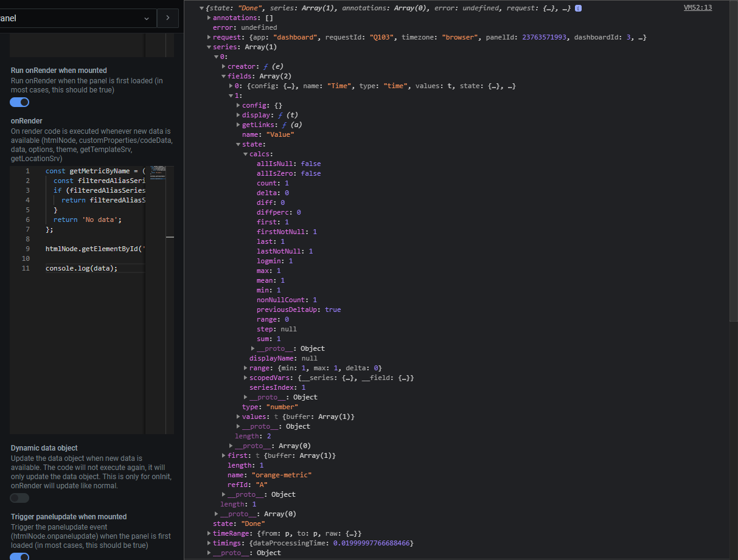Click the info badge after logged object
The width and height of the screenshot is (738, 560).
click(578, 8)
